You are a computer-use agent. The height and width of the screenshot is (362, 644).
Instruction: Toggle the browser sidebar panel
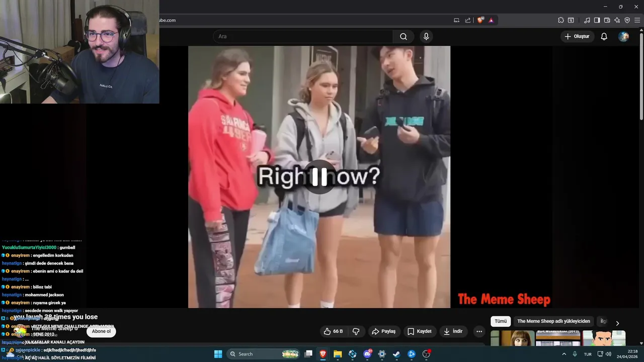click(597, 20)
